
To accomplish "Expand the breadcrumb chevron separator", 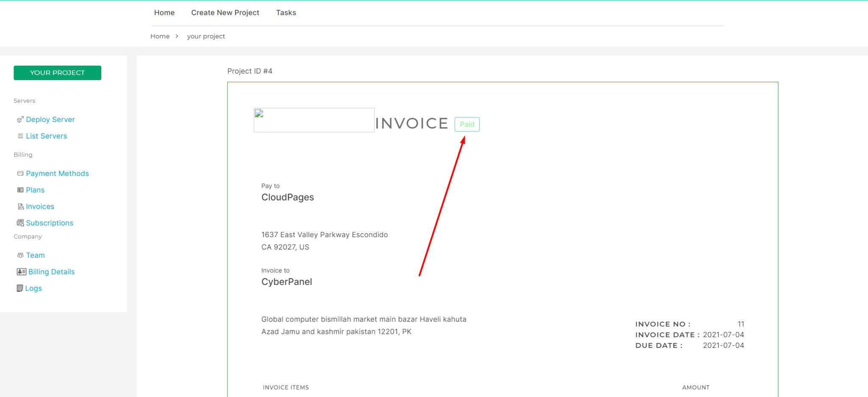I will coord(178,36).
